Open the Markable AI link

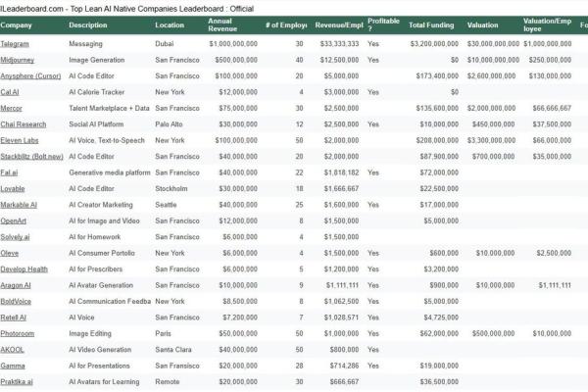point(19,205)
